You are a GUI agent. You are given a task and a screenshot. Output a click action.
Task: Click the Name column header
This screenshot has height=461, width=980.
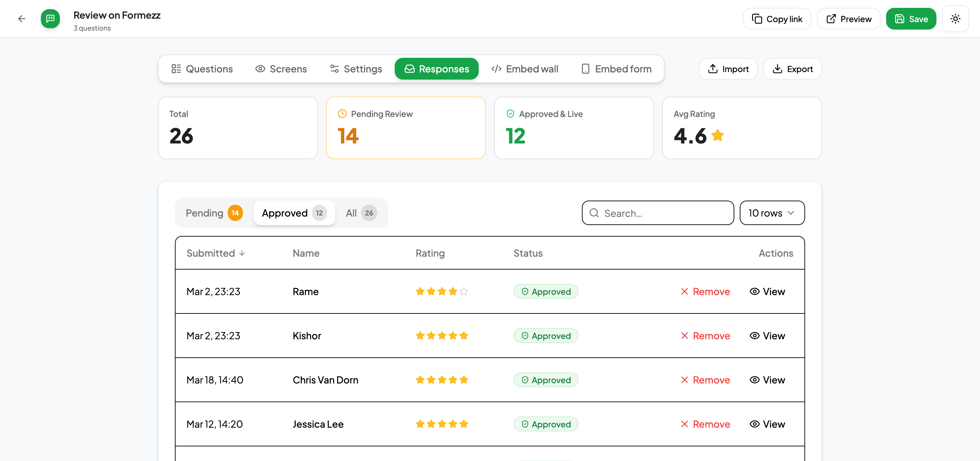pyautogui.click(x=306, y=253)
